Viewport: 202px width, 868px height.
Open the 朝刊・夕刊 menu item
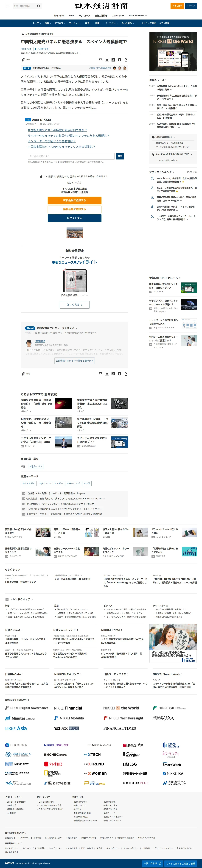pyautogui.click(x=59, y=16)
